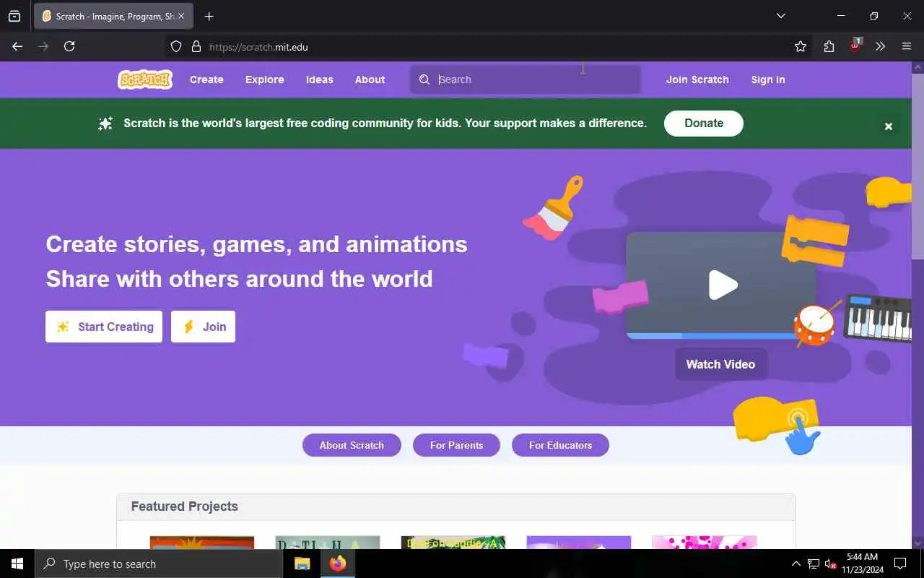Click the page vertical scrollbar thumb
Image resolution: width=924 pixels, height=578 pixels.
pyautogui.click(x=918, y=166)
